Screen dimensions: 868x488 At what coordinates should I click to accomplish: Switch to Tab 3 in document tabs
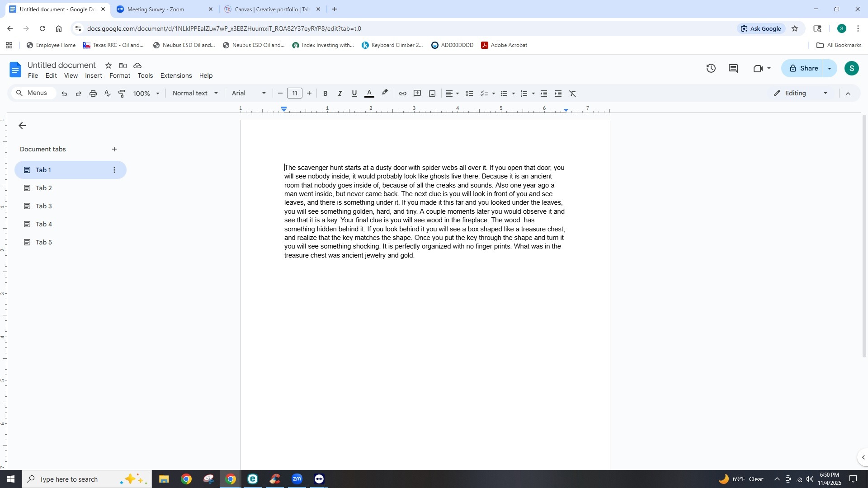[43, 206]
